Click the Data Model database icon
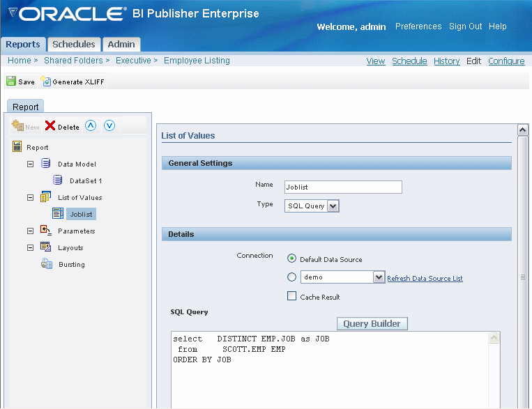This screenshot has width=532, height=409. pyautogui.click(x=46, y=163)
